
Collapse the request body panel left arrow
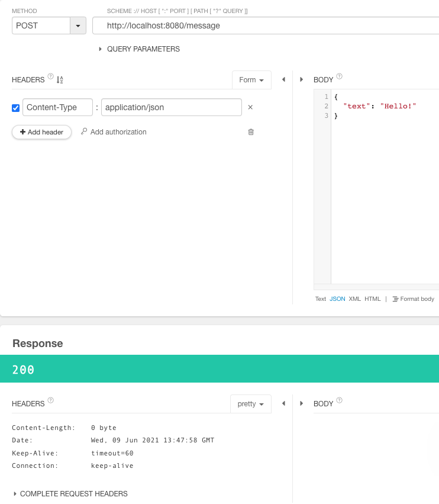click(283, 79)
